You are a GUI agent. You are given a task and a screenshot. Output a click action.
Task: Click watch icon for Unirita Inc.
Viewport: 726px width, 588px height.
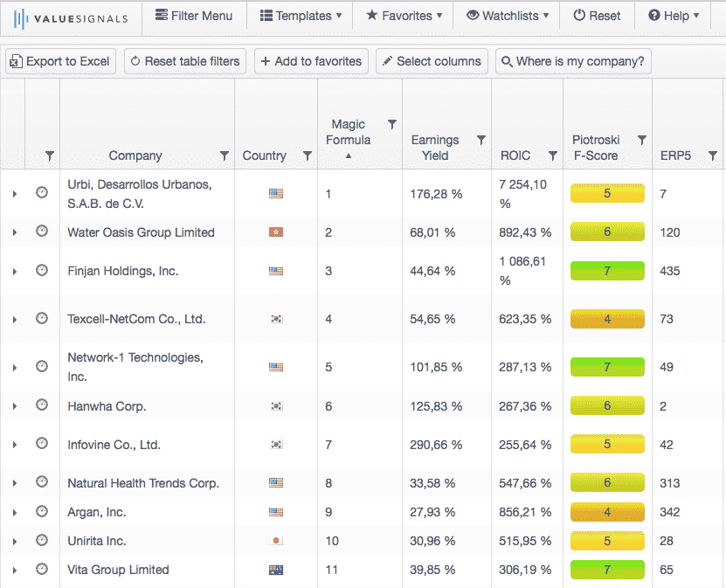42,539
